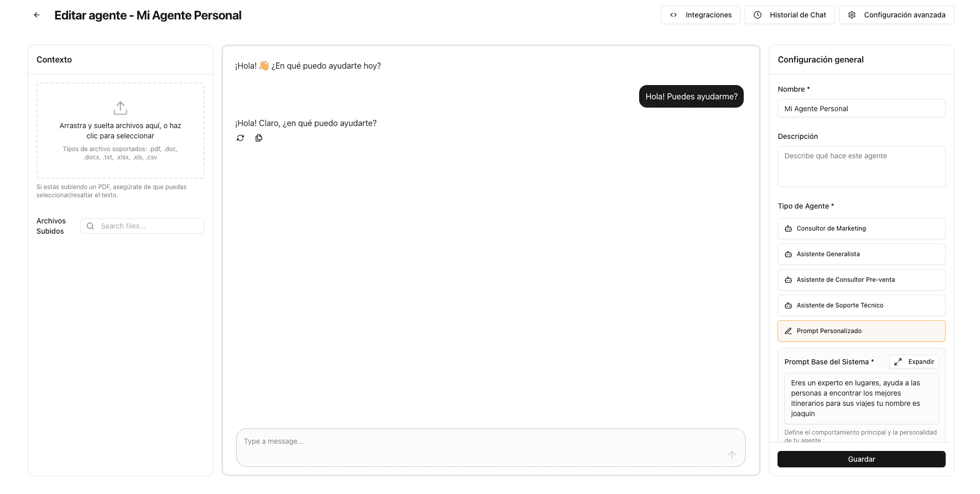Select Consultor de Marketing agent type

click(862, 229)
